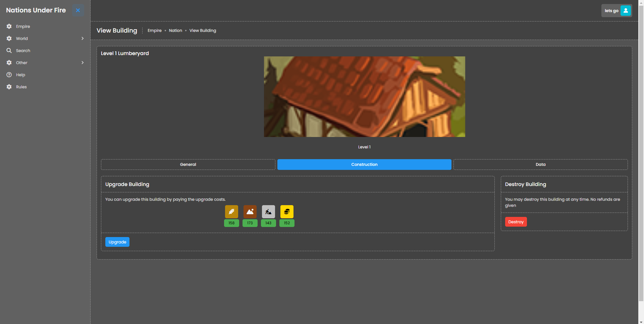Follow the Empire breadcrumb link
Viewport: 644px width, 324px height.
pyautogui.click(x=155, y=31)
